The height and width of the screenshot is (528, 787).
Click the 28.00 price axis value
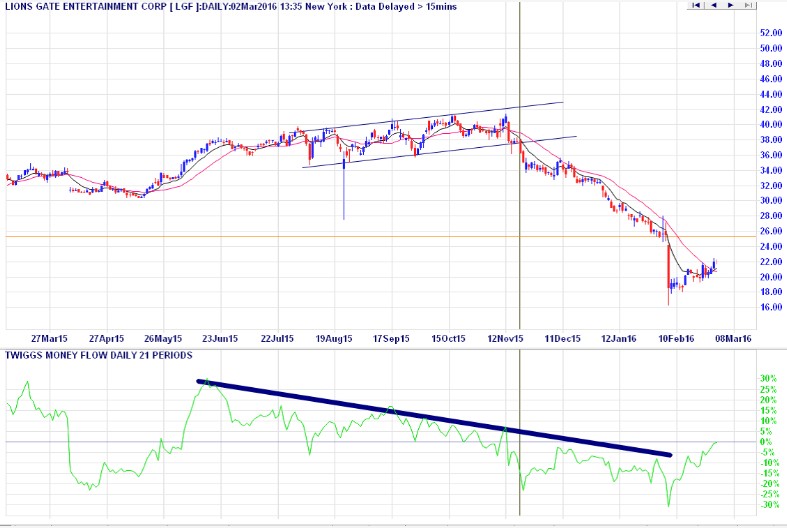tap(771, 215)
